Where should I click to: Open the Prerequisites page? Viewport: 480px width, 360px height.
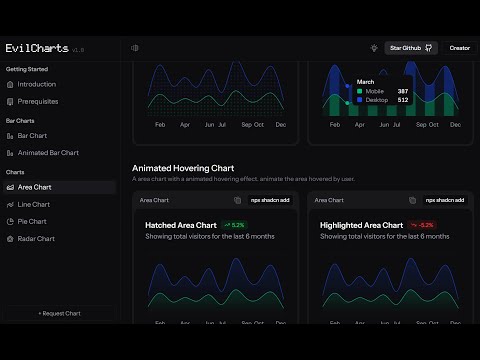(38, 101)
